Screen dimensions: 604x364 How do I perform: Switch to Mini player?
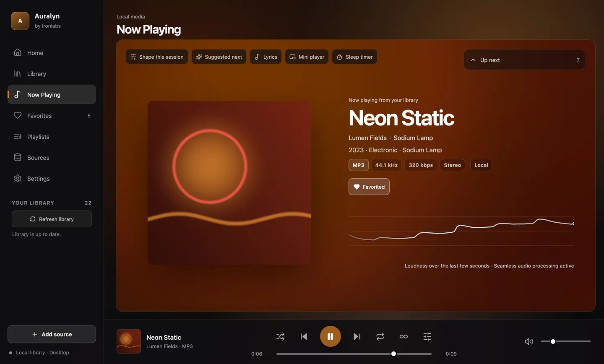(307, 57)
